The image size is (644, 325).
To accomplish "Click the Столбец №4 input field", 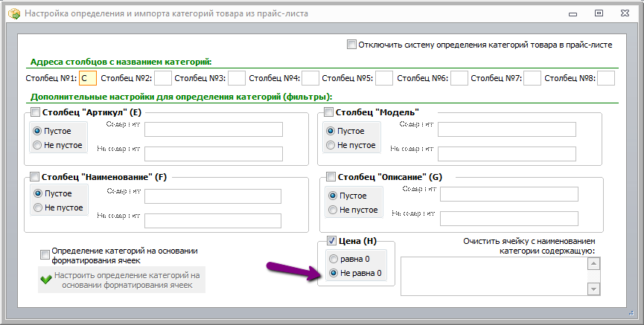I will tap(310, 78).
